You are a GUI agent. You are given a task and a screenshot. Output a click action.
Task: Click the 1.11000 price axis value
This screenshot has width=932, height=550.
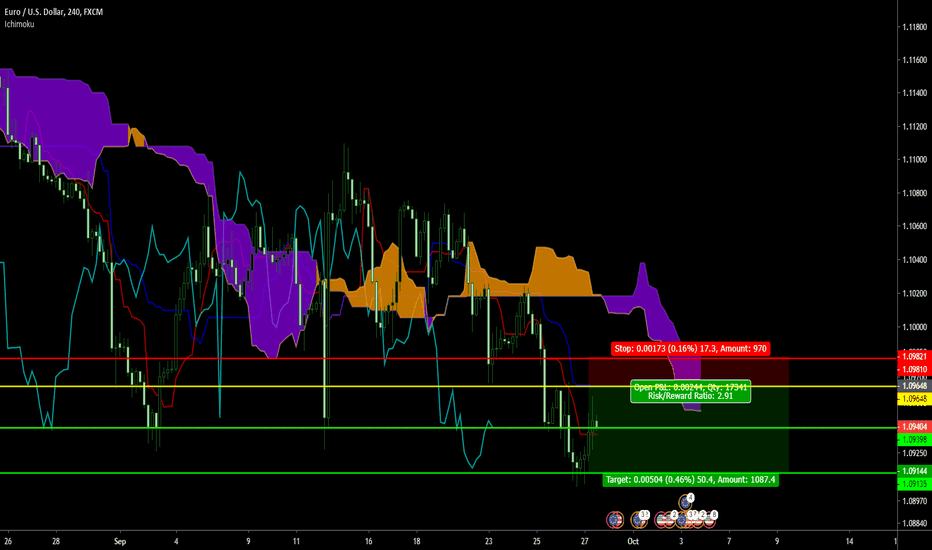click(x=914, y=159)
